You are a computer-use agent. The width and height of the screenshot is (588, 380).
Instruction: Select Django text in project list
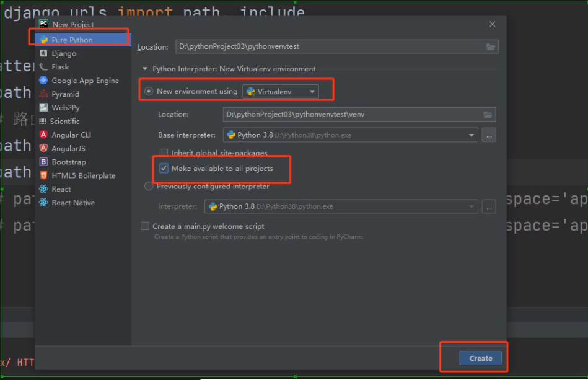64,53
